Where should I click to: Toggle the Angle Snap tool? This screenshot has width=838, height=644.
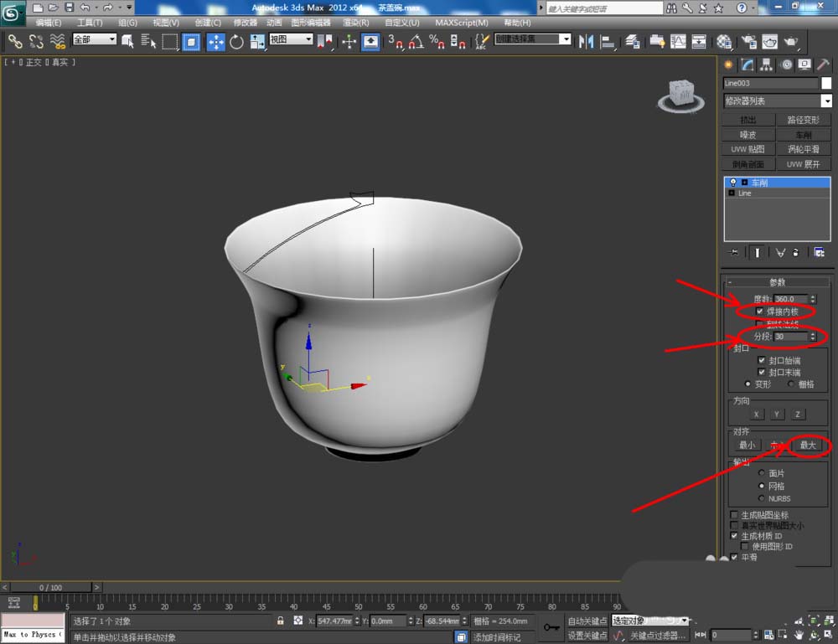pyautogui.click(x=416, y=41)
